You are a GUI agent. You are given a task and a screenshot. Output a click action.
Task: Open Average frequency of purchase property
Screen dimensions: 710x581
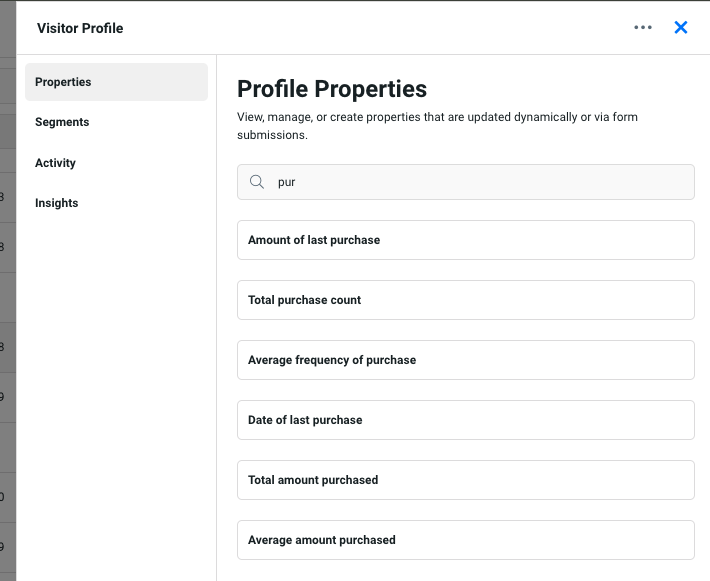[x=465, y=360]
